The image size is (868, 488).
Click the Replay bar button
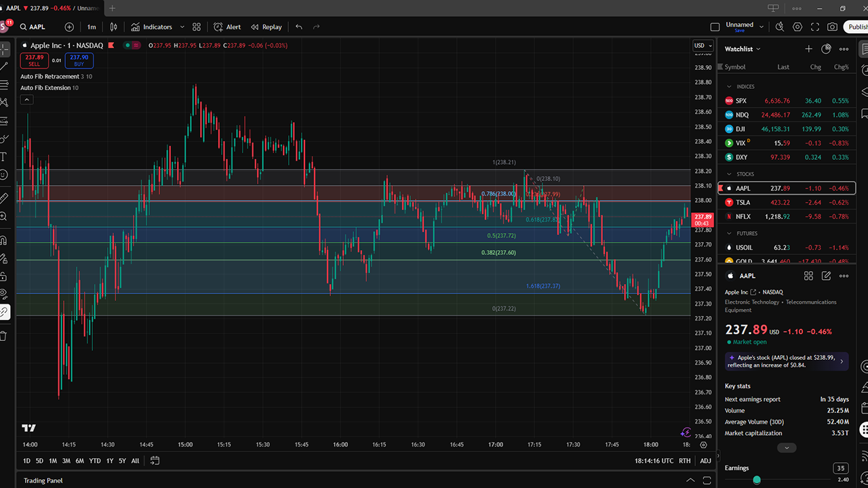(266, 27)
